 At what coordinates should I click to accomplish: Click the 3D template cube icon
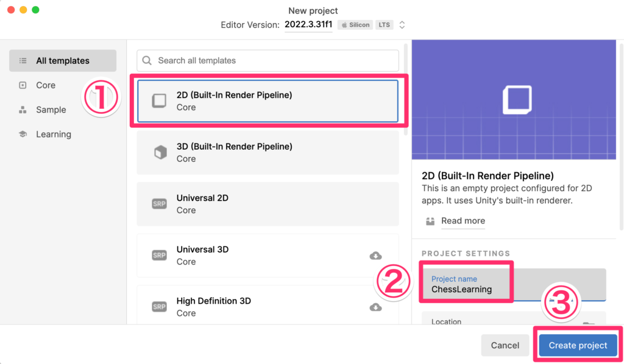click(x=159, y=152)
